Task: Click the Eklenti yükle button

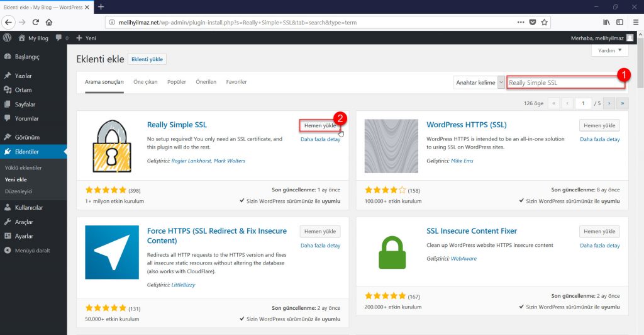Action: tap(147, 59)
